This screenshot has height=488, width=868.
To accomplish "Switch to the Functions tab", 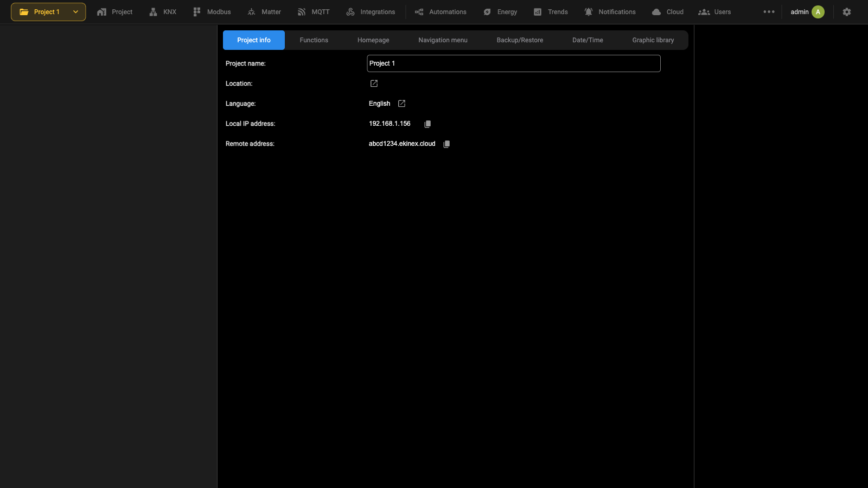I will pos(314,40).
